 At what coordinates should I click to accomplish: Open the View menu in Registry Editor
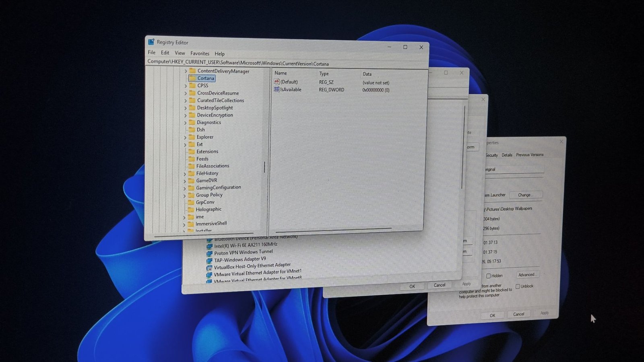[180, 53]
